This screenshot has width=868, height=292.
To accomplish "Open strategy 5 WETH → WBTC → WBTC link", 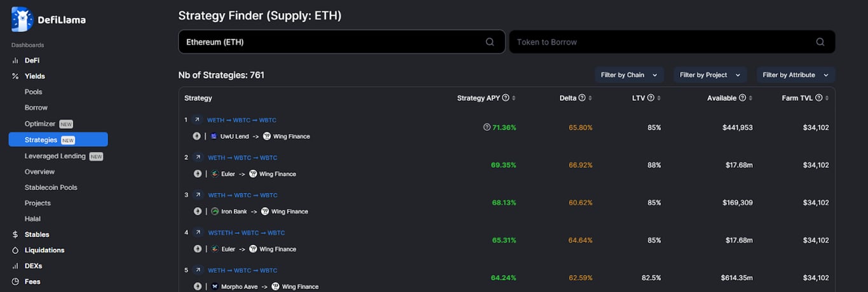I will (x=242, y=270).
